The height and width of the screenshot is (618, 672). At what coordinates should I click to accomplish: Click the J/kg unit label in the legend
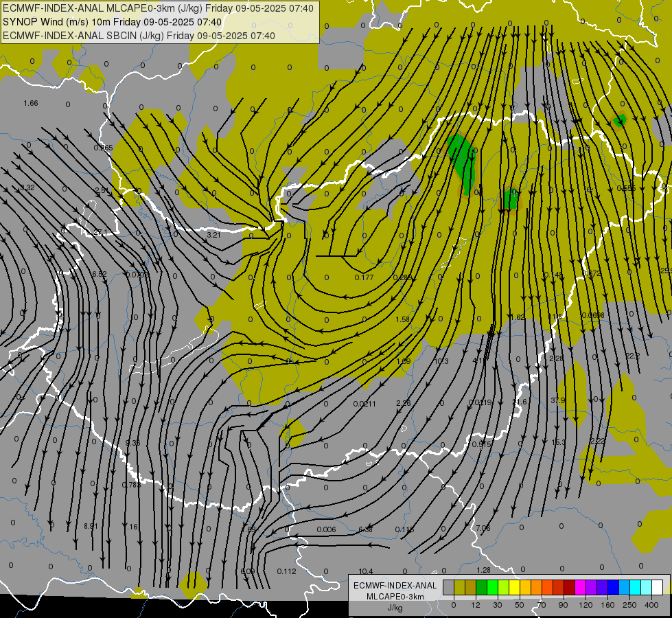395,608
